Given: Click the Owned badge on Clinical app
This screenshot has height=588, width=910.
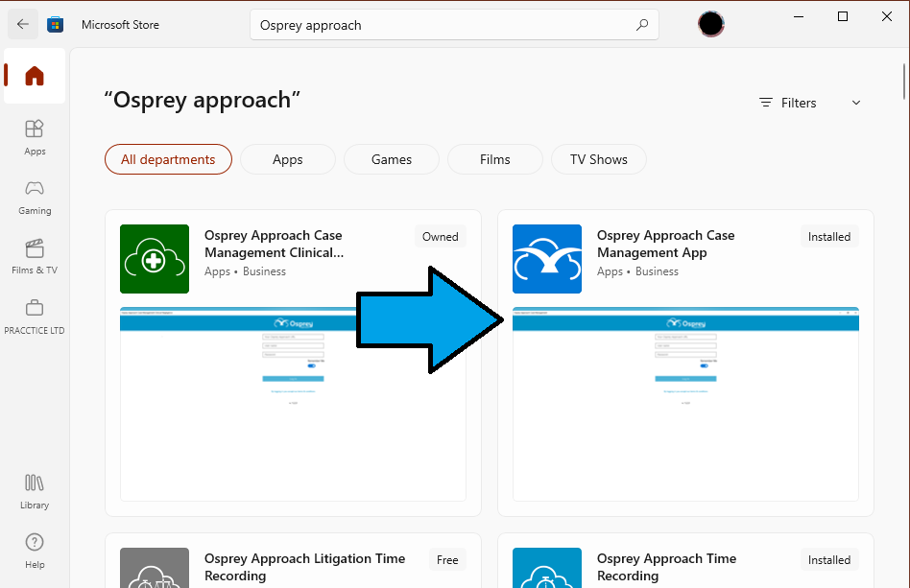Looking at the screenshot, I should tap(440, 237).
